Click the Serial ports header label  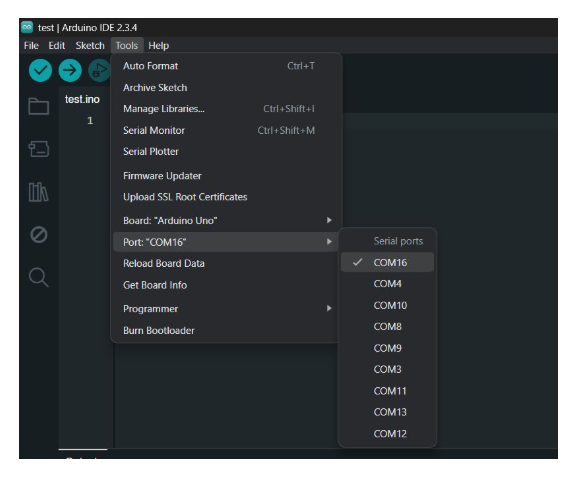398,241
